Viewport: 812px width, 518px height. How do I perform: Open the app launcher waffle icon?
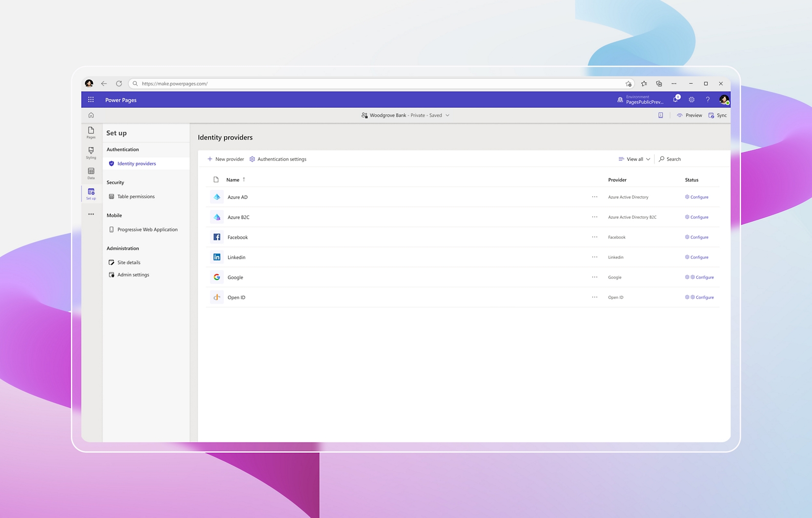coord(91,100)
